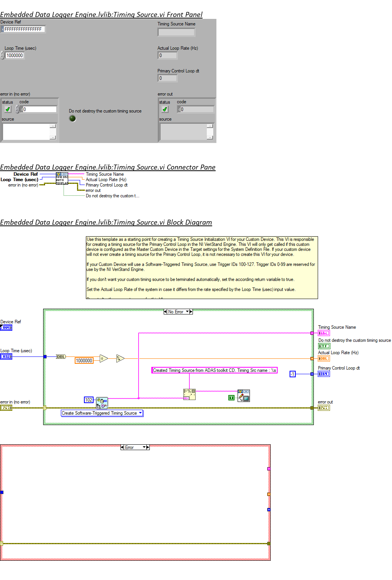Click the error out cluster terminal
This screenshot has height=580, width=392.
pyautogui.click(x=324, y=408)
